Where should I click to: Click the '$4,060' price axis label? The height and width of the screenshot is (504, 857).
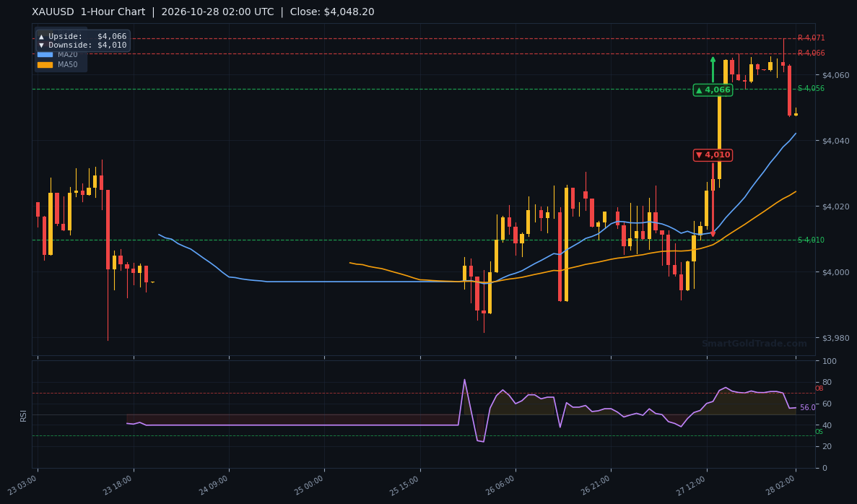tap(835, 75)
